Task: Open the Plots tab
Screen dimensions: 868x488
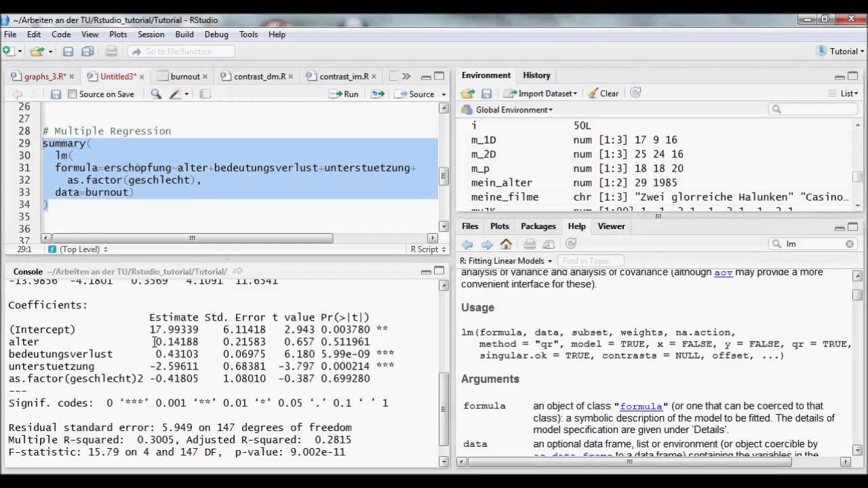Action: [x=500, y=226]
